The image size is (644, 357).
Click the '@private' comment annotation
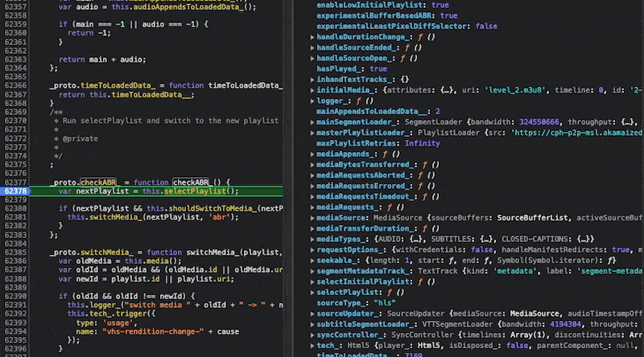coord(80,138)
